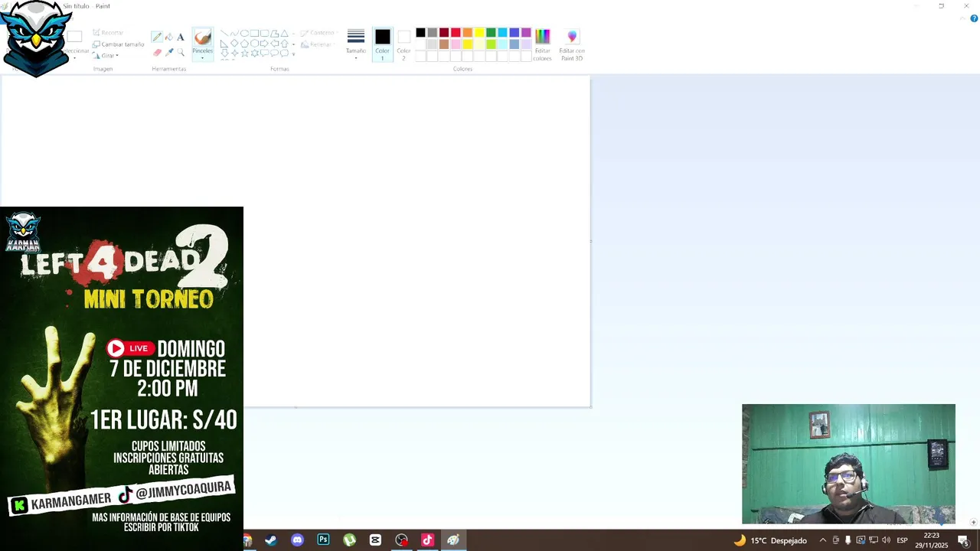This screenshot has height=551, width=980.
Task: Pick the black color swatch
Action: 420,32
